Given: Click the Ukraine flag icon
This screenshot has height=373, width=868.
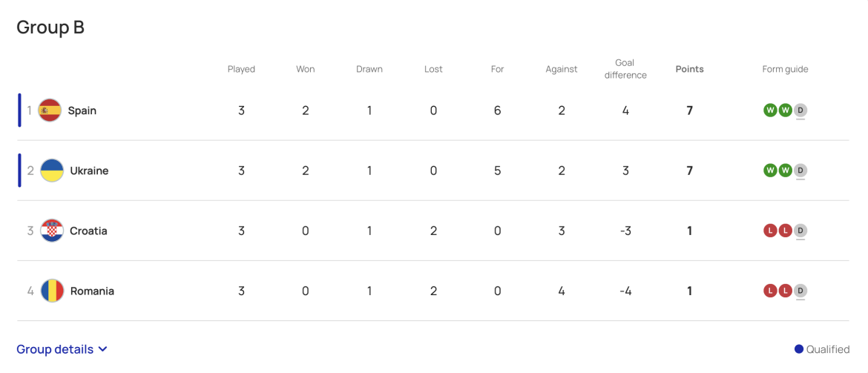Looking at the screenshot, I should [52, 171].
